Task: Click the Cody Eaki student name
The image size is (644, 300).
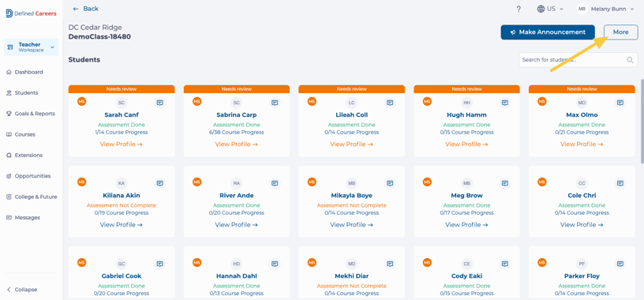Action: click(466, 276)
